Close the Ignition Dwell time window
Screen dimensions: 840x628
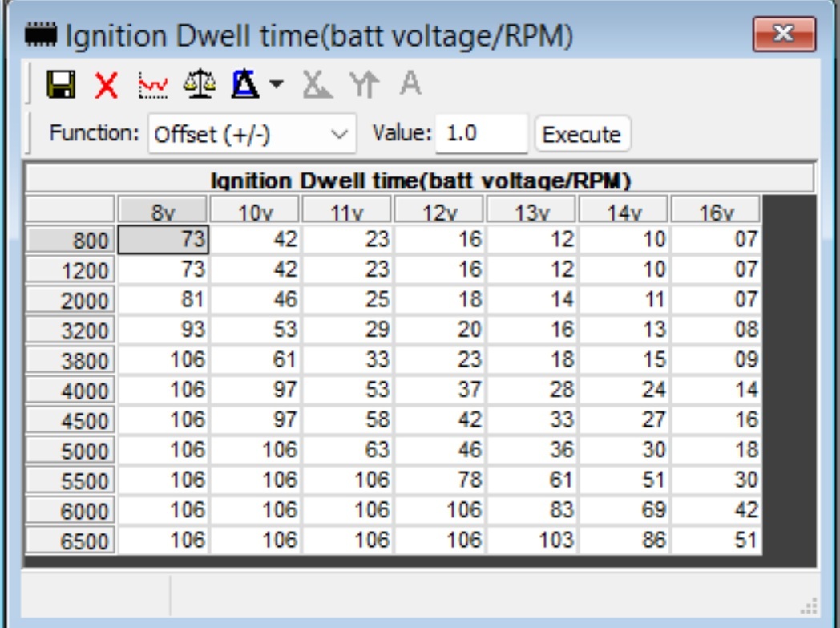point(784,35)
